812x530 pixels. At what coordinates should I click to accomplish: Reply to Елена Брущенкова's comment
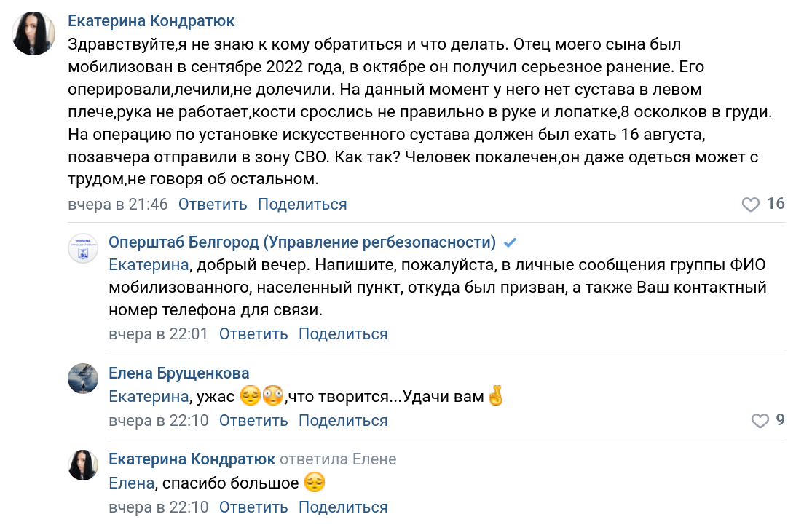(x=253, y=421)
